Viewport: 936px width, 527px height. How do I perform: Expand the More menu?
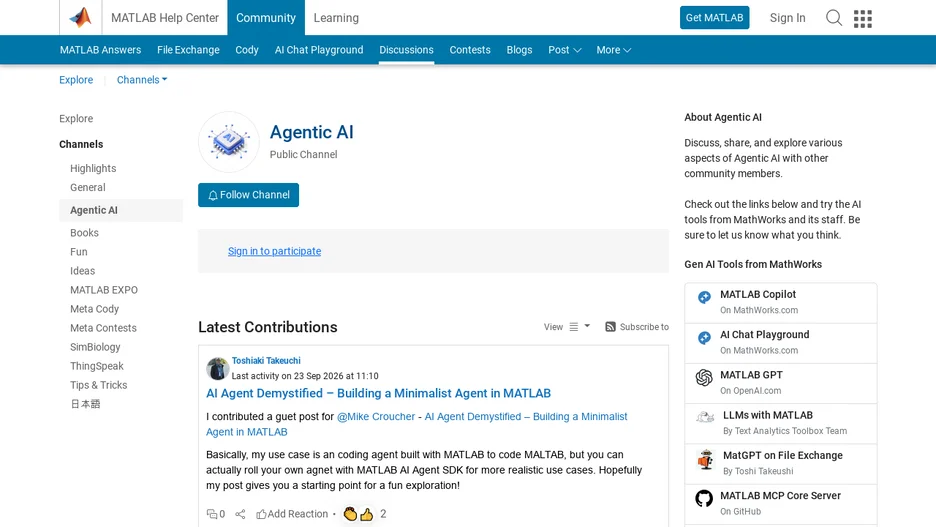(614, 50)
